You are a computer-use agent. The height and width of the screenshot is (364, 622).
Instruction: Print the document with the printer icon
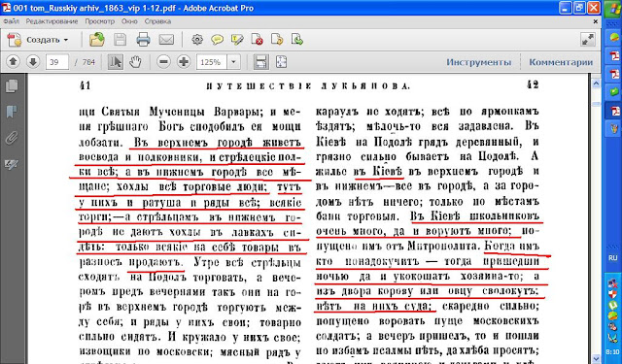[x=143, y=40]
